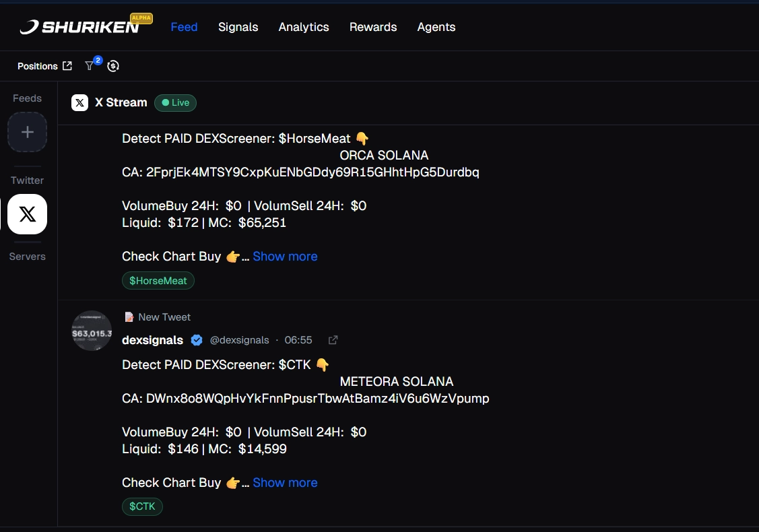This screenshot has width=759, height=532.
Task: Open the Agents section
Action: [436, 27]
